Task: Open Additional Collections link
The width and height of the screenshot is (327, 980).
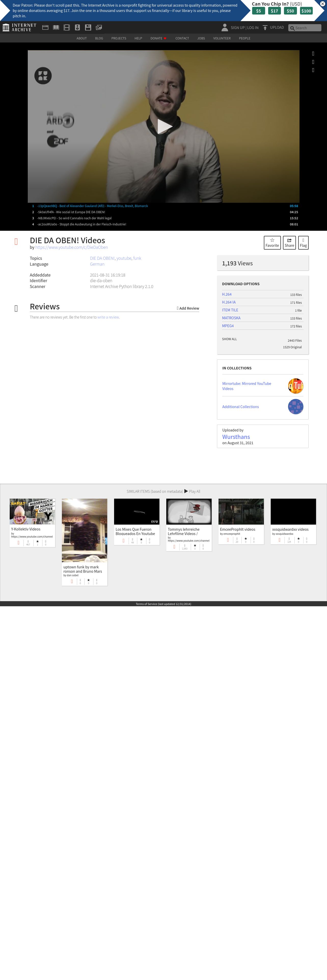Action: 241,407
